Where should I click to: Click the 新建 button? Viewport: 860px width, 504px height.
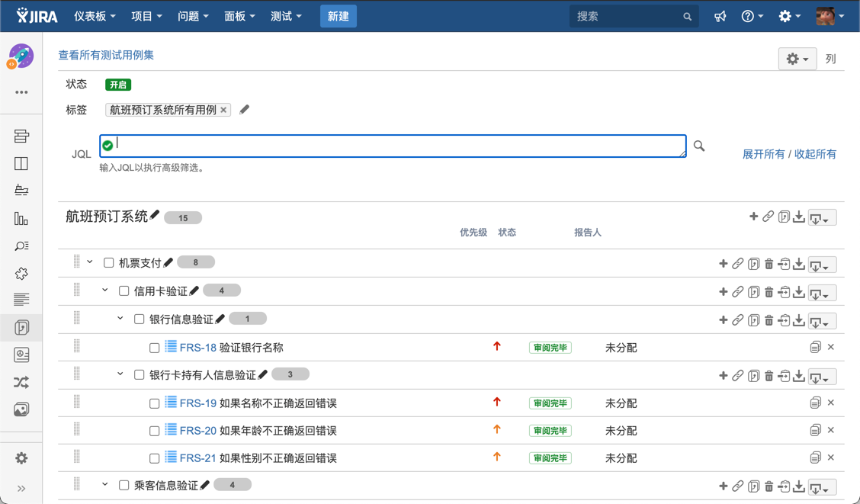(x=338, y=16)
